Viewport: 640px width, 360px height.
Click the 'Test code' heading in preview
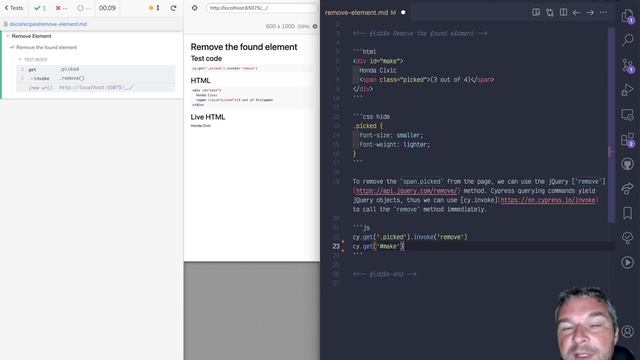206,58
